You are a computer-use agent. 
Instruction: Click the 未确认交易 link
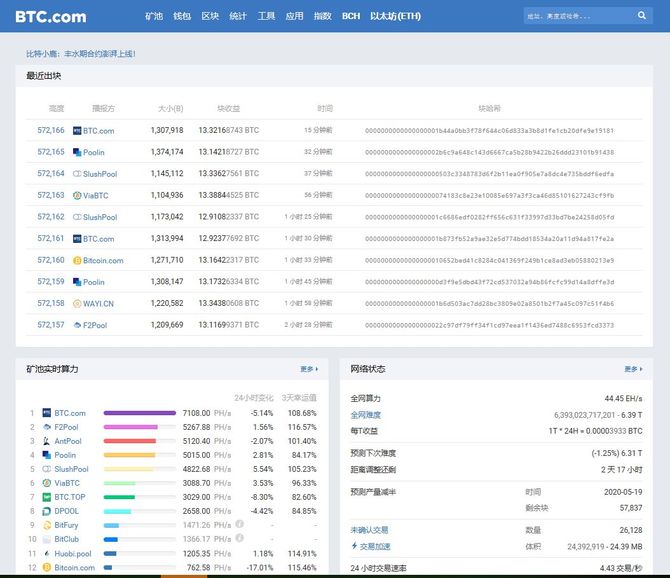(x=369, y=530)
